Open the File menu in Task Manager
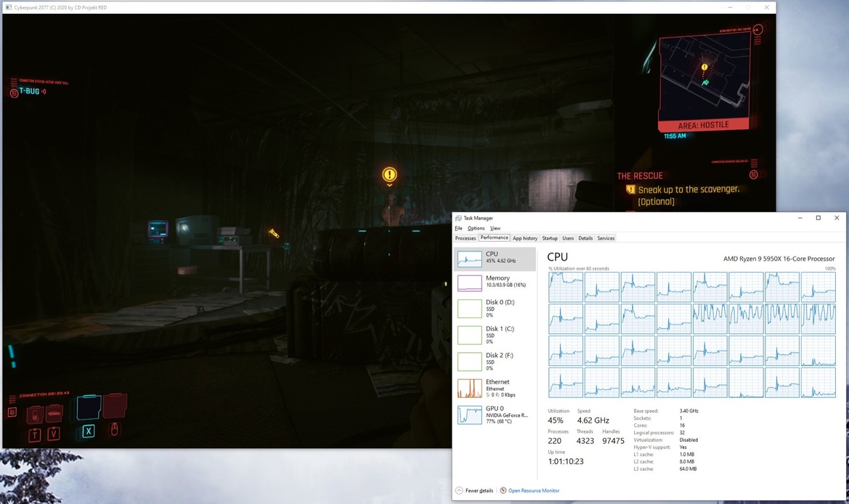The image size is (849, 504). [458, 229]
